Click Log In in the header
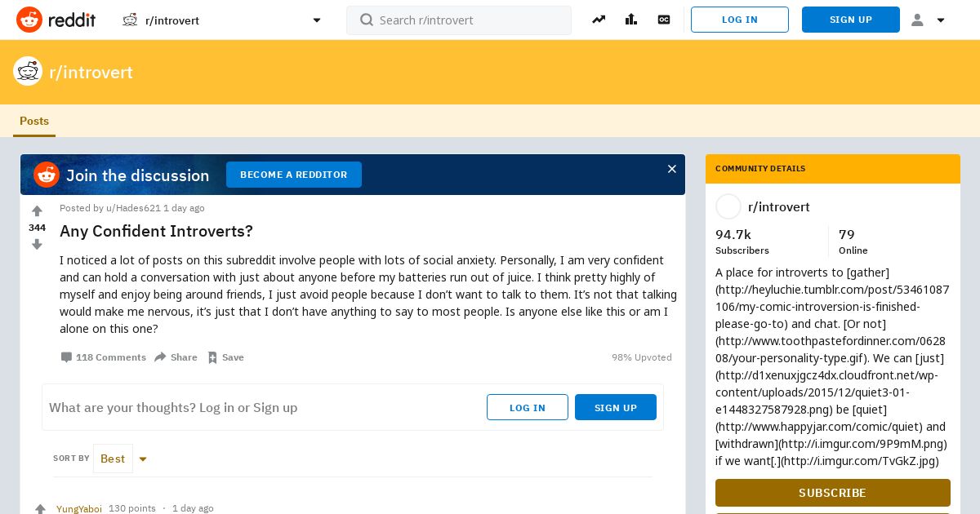 click(740, 20)
